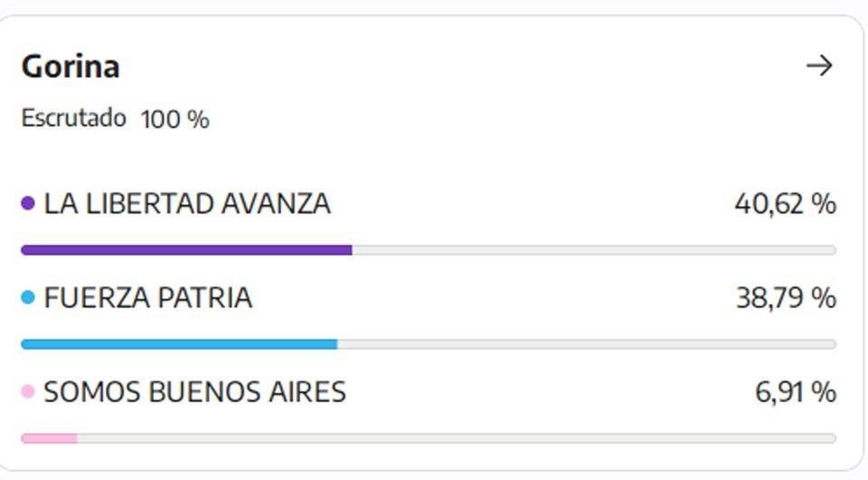This screenshot has width=868, height=480.
Task: Click empty space in the Gorina card header
Action: coord(459,66)
